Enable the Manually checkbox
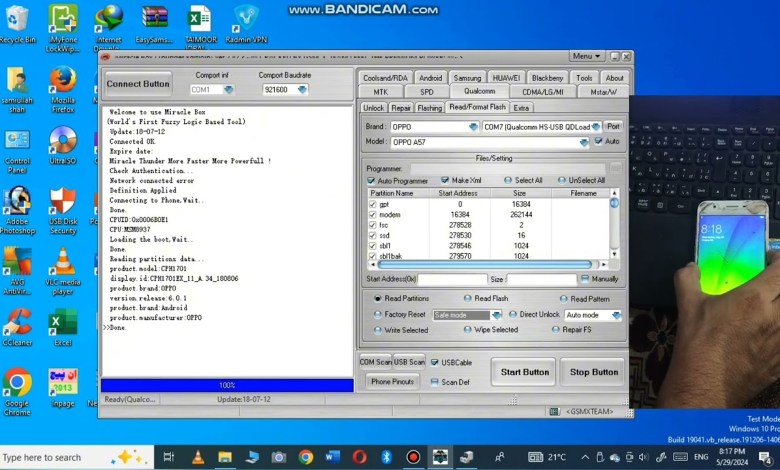 coord(585,279)
